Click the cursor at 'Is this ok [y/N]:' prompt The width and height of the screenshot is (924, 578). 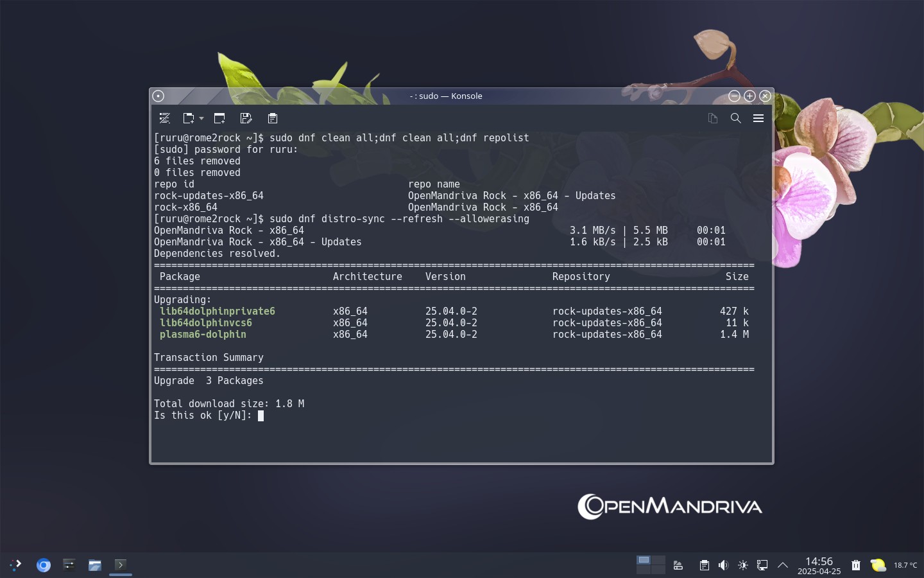pyautogui.click(x=261, y=416)
